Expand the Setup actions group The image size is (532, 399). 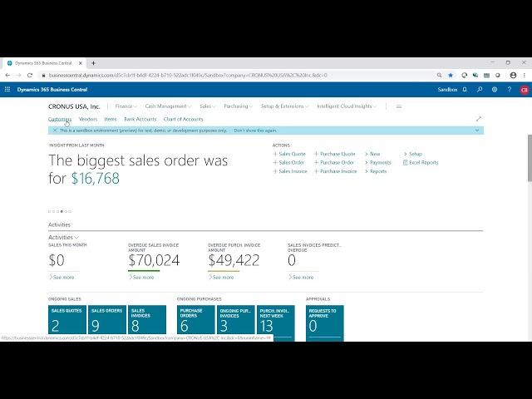(413, 154)
